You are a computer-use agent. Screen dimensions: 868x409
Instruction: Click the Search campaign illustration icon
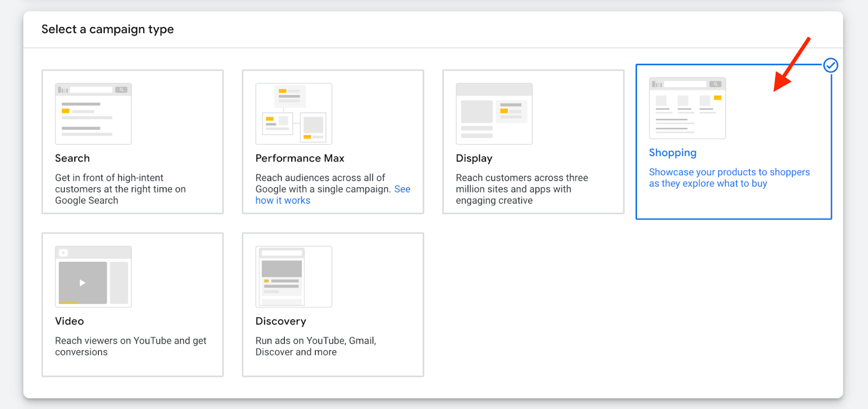pos(93,114)
